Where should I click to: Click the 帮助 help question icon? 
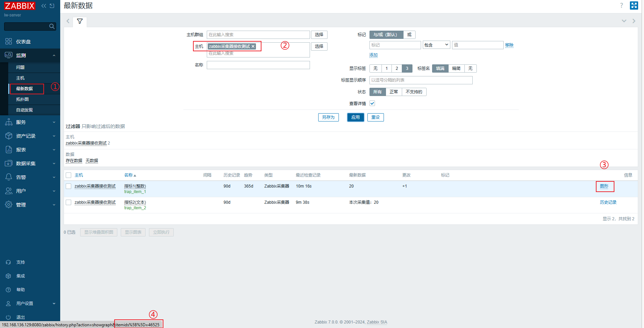pyautogui.click(x=9, y=290)
